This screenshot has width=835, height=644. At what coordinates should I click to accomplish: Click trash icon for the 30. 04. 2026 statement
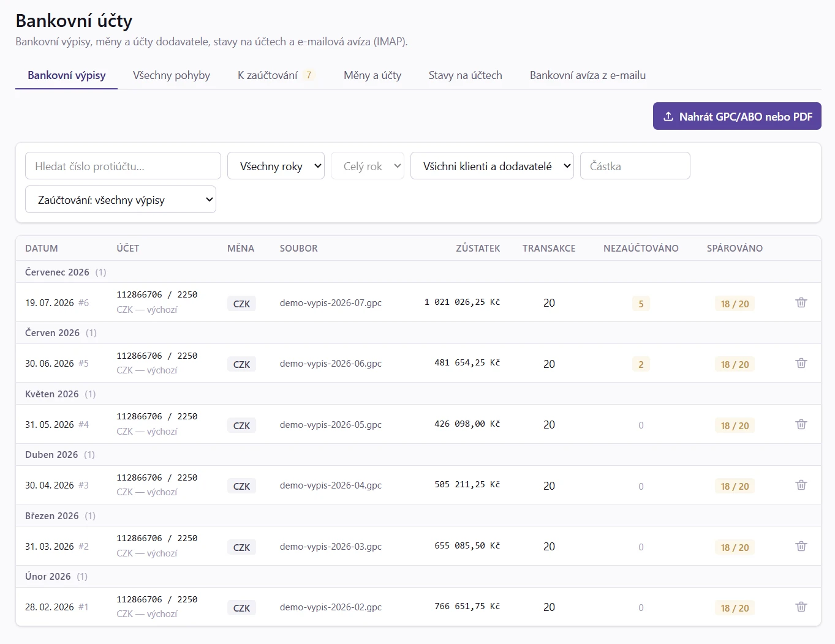[x=801, y=485]
